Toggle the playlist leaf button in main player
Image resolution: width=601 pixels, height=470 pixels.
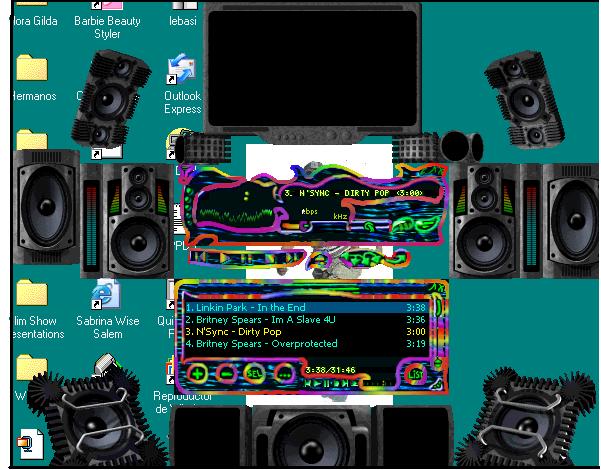pos(428,224)
